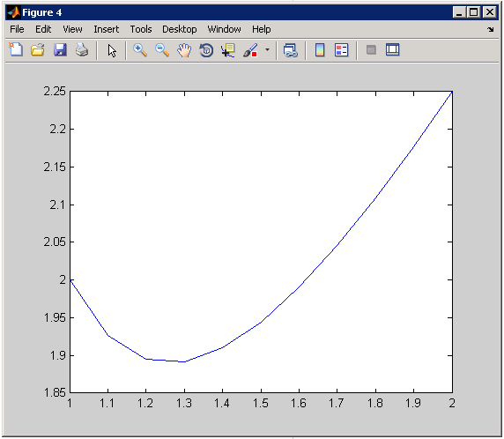
Task: Click the dock figure arrow at menu bar right
Action: coord(491,29)
